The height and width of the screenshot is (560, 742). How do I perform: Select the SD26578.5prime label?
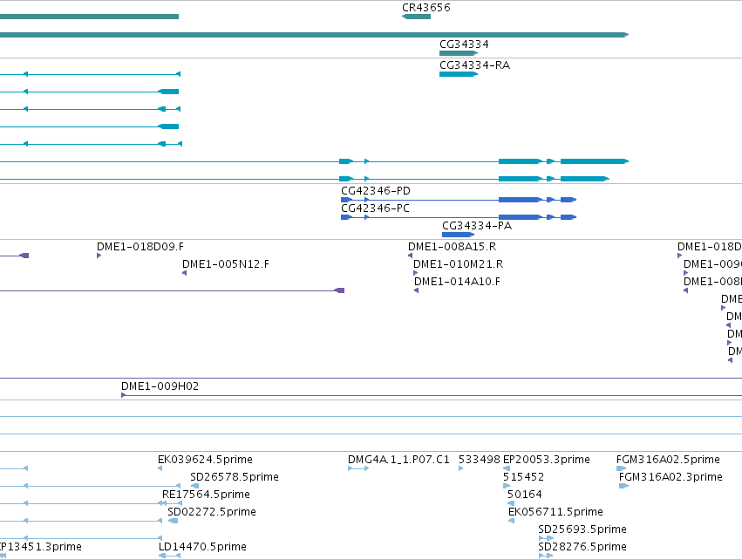[235, 476]
